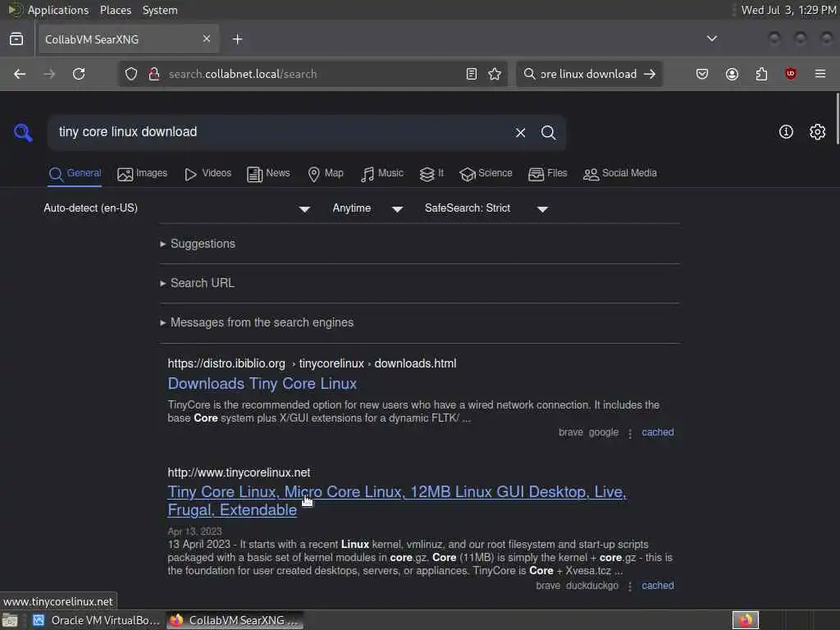Open the uBlock Origin extension icon

pyautogui.click(x=791, y=74)
